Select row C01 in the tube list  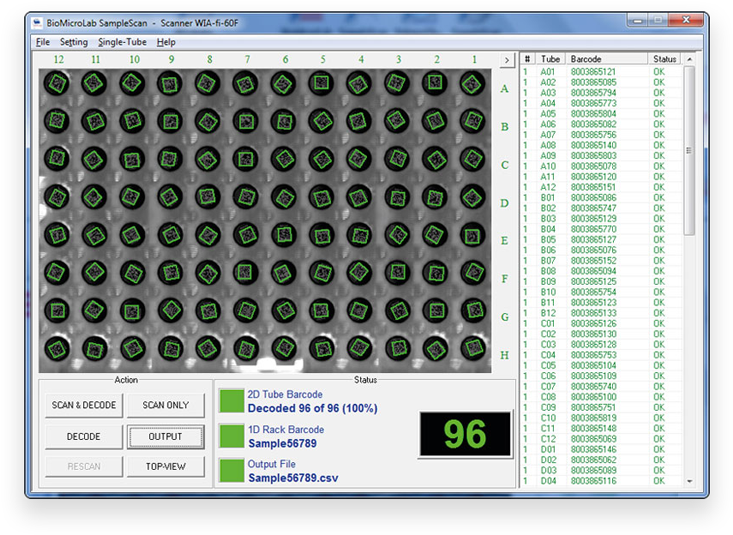[x=601, y=324]
